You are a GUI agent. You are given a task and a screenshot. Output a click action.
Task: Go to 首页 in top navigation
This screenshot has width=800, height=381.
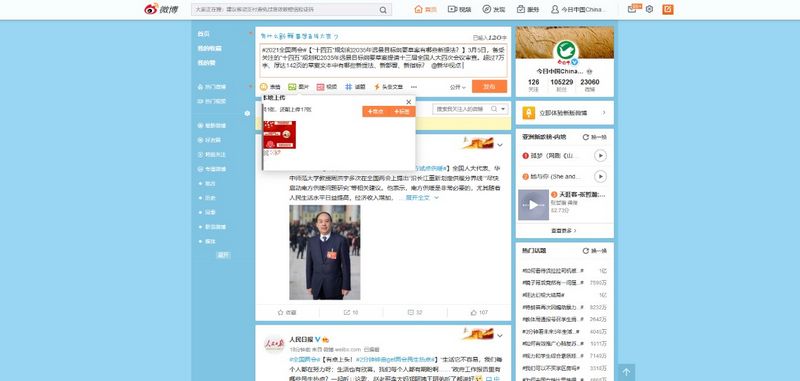click(x=426, y=9)
